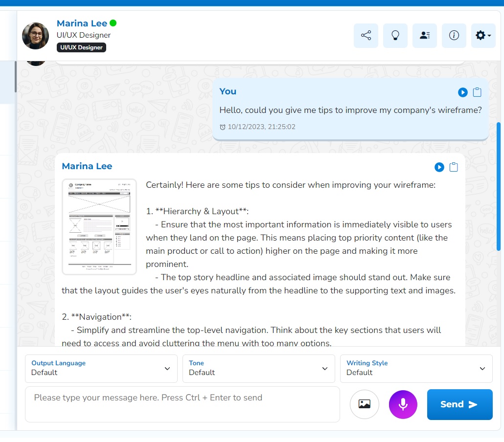Click the image upload icon button
This screenshot has width=504, height=442.
click(364, 404)
